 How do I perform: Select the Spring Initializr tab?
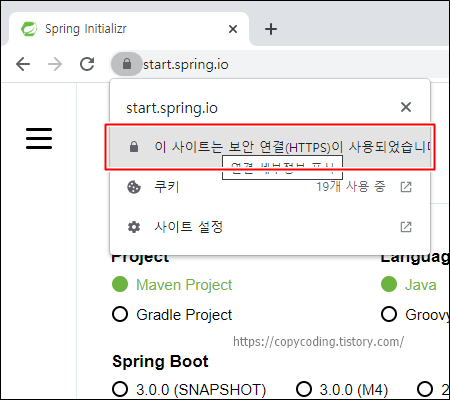pyautogui.click(x=129, y=29)
